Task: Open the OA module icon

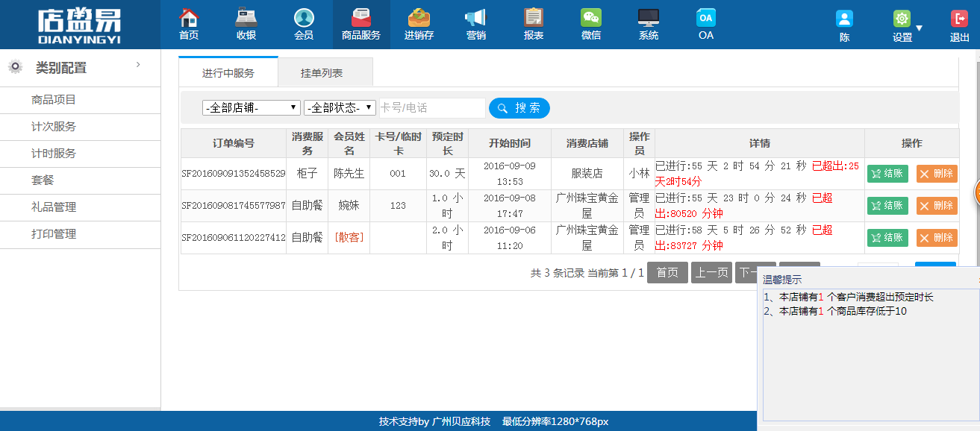Action: click(706, 18)
